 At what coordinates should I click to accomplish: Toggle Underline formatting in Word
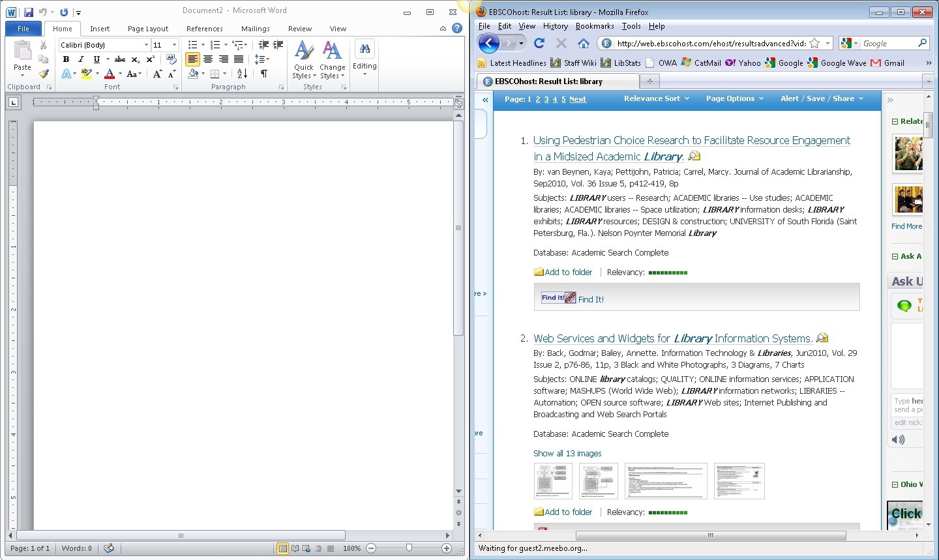pyautogui.click(x=97, y=59)
